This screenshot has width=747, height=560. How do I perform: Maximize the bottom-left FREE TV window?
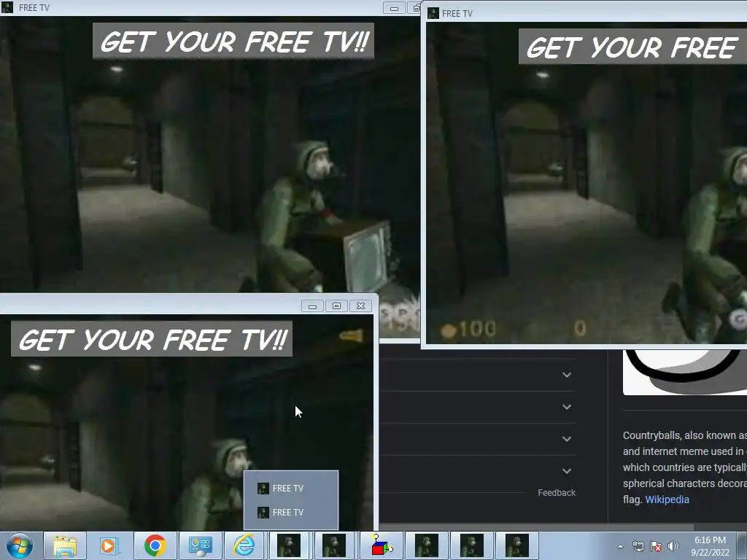pyautogui.click(x=336, y=306)
